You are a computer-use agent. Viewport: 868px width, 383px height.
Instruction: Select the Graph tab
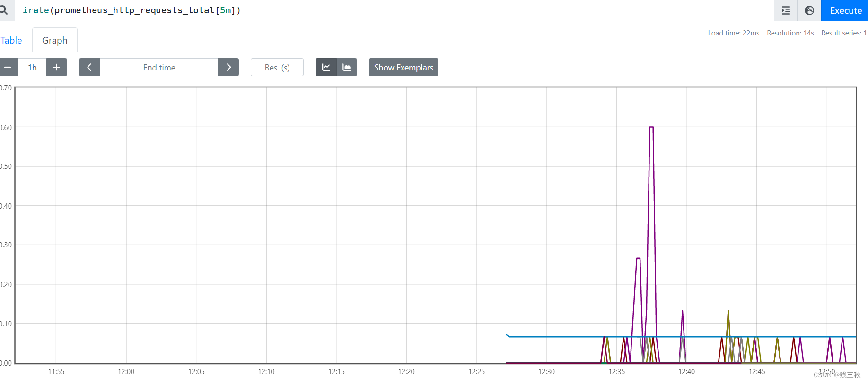[55, 40]
